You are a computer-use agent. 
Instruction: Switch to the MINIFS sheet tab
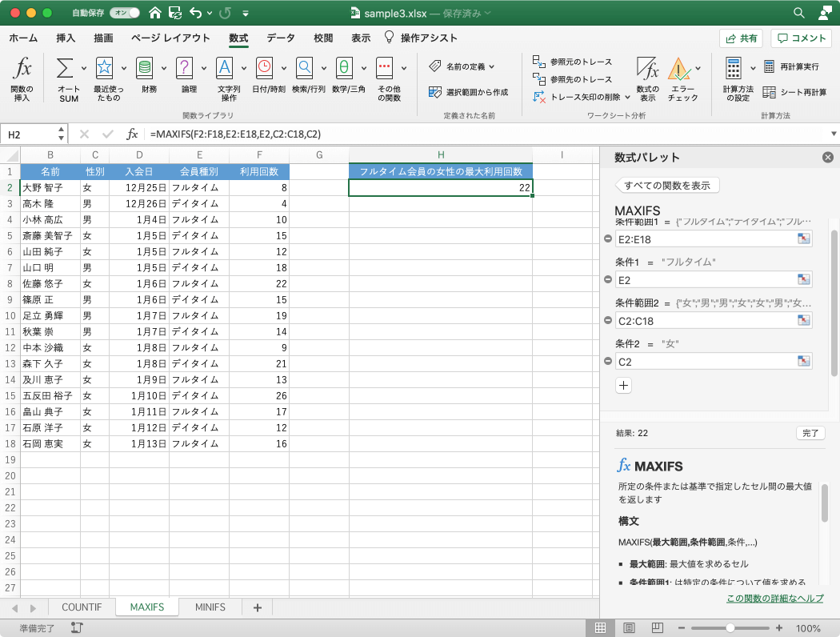(210, 607)
